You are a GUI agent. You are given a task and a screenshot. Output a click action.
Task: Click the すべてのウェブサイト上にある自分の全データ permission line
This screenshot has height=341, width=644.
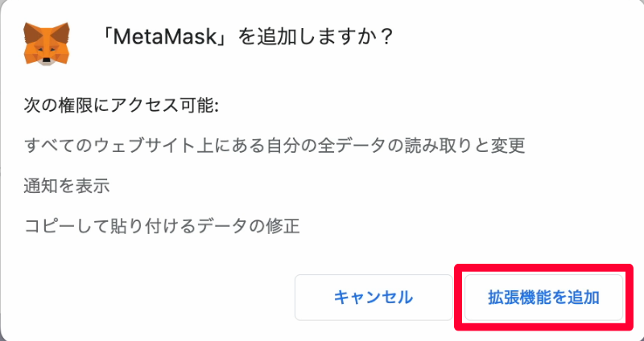tap(275, 146)
